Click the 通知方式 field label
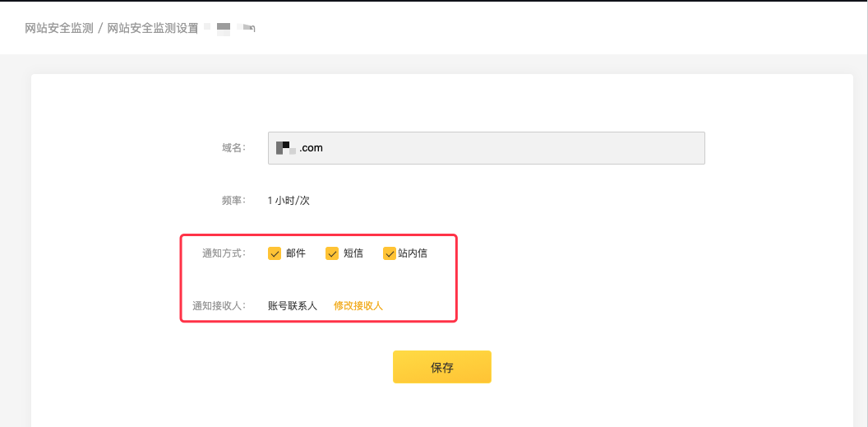This screenshot has width=868, height=427. tap(224, 253)
